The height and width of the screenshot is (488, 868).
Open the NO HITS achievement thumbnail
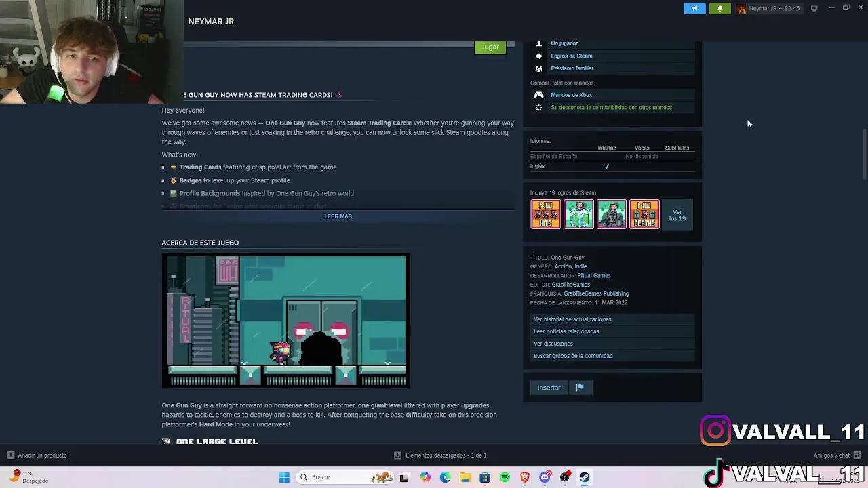tap(546, 214)
